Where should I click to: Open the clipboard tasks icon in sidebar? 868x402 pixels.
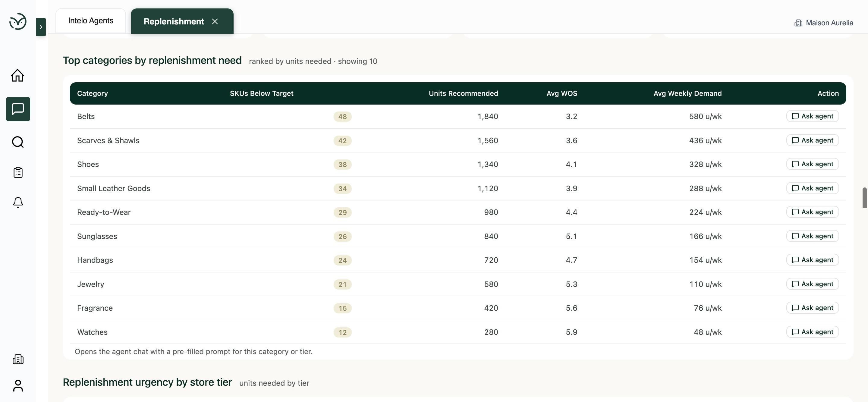click(x=18, y=172)
